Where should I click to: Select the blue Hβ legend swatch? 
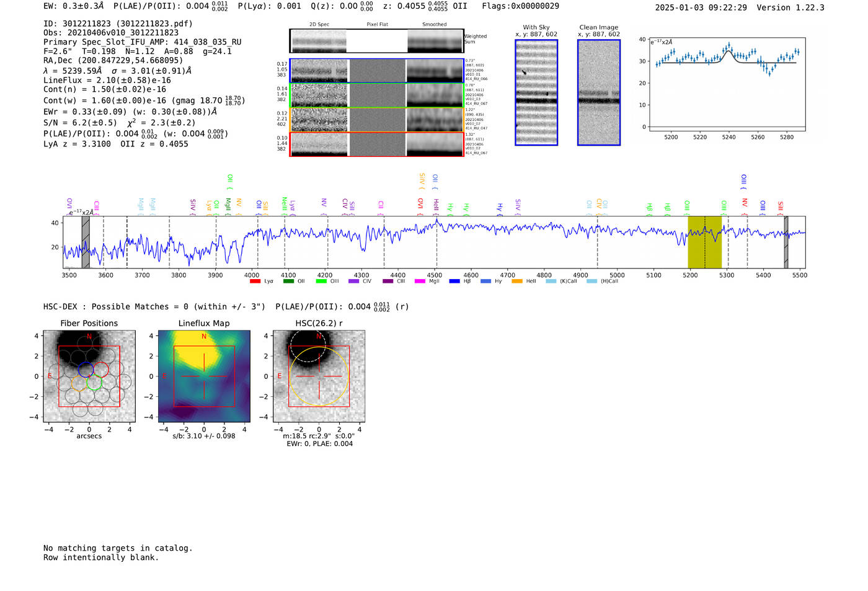(x=454, y=282)
